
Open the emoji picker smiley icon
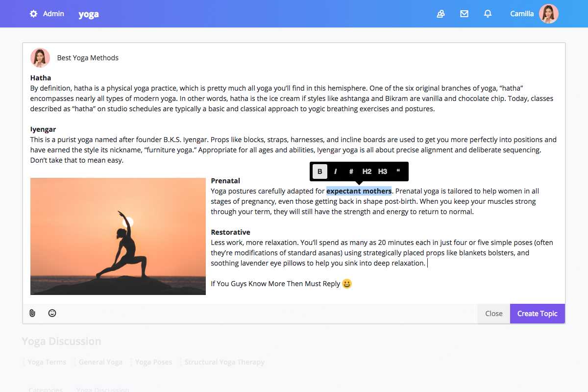pyautogui.click(x=52, y=313)
